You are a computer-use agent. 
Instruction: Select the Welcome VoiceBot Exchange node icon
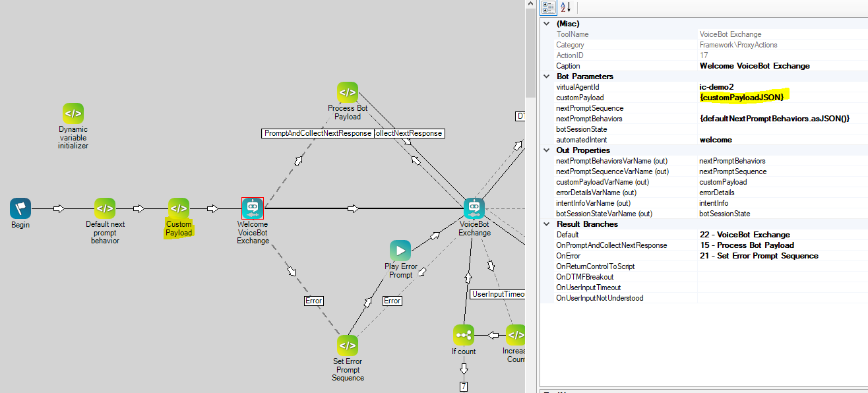coord(253,208)
